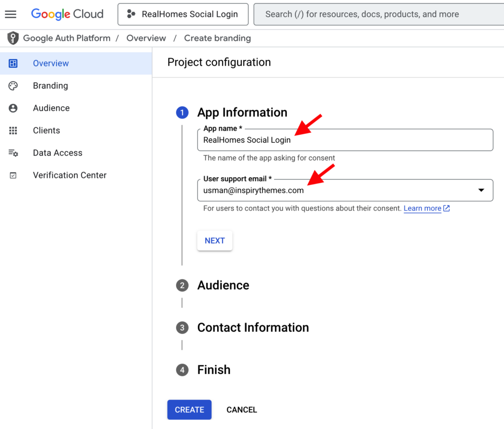504x429 pixels.
Task: Click the Audience person icon
Action: [x=13, y=108]
